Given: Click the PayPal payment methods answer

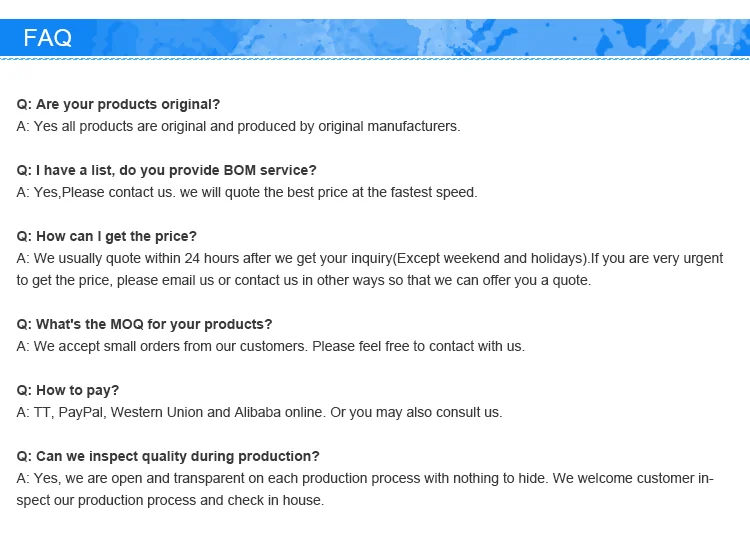Looking at the screenshot, I should pos(259,412).
